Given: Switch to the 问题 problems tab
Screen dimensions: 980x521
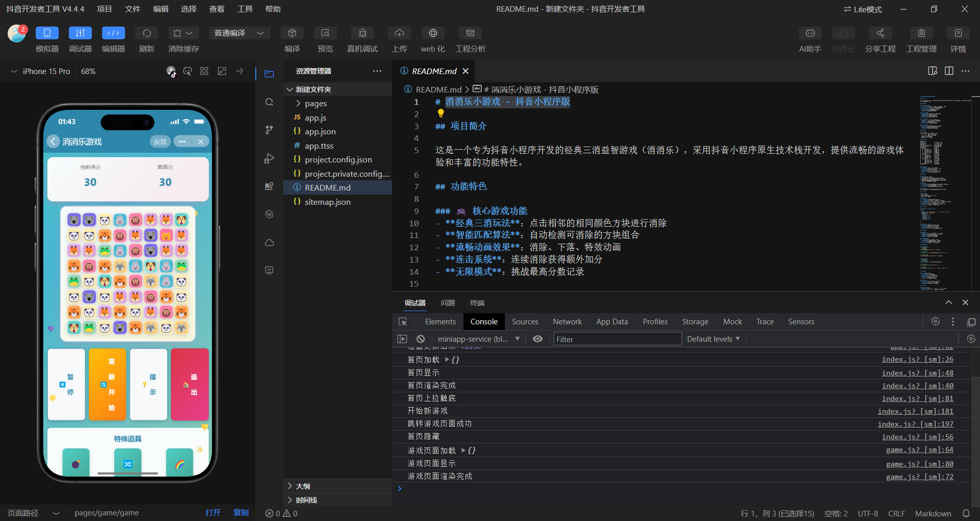Looking at the screenshot, I should [448, 303].
